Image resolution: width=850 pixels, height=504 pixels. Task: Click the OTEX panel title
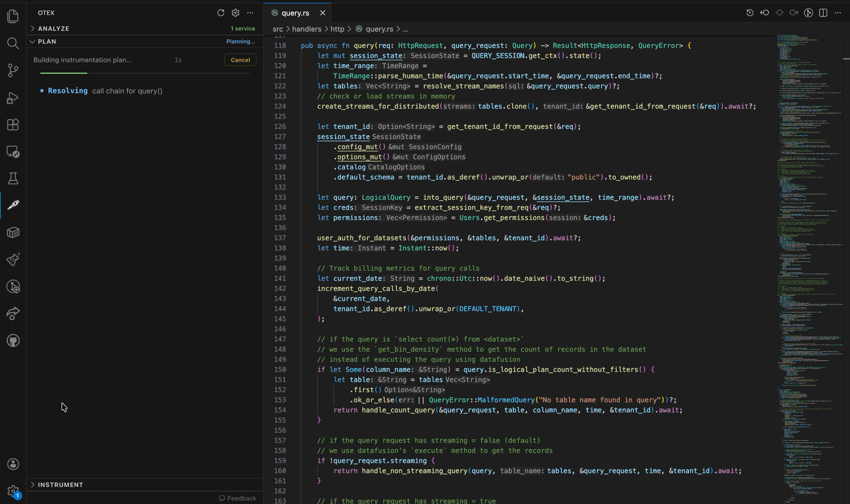(x=46, y=13)
